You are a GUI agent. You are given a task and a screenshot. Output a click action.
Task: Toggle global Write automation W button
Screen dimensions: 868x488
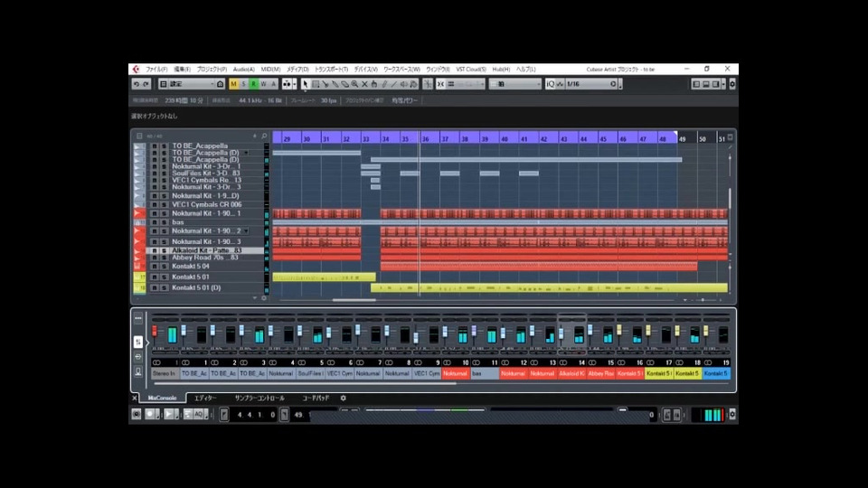[x=263, y=84]
